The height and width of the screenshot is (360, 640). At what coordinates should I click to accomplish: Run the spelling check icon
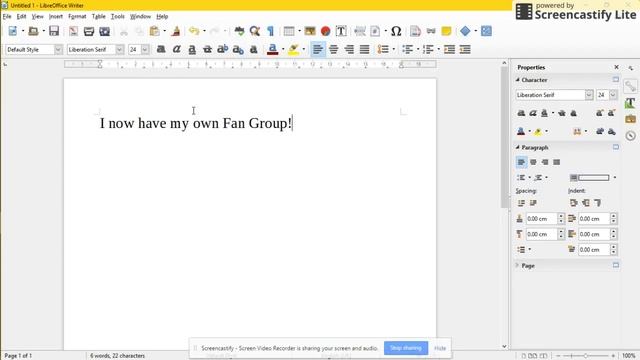point(239,31)
